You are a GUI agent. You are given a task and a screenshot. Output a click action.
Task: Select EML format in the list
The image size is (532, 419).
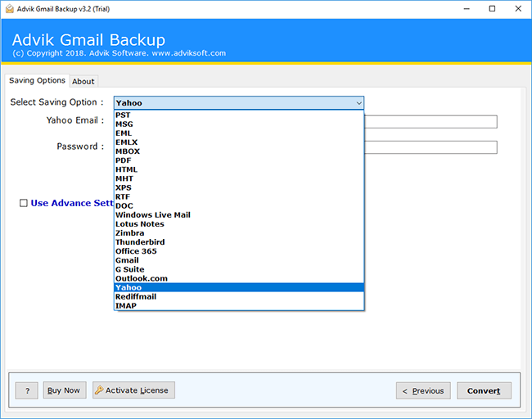[x=239, y=133]
